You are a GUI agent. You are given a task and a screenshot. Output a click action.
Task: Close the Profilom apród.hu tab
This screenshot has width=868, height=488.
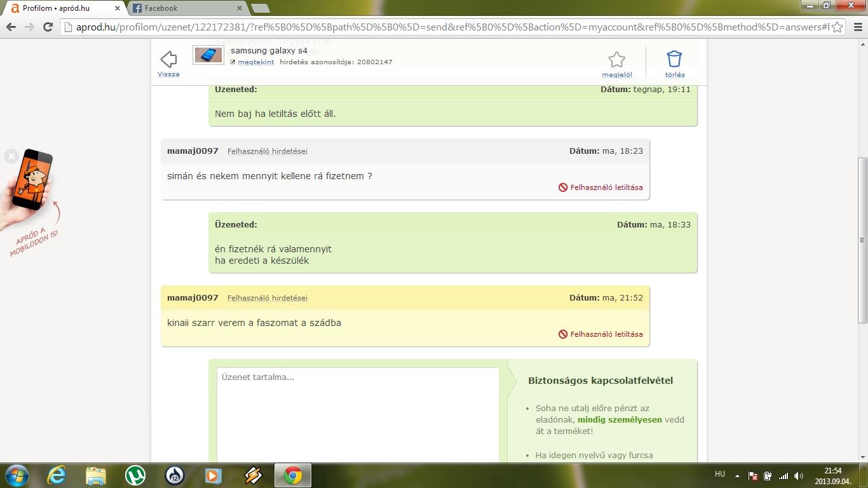(x=117, y=8)
